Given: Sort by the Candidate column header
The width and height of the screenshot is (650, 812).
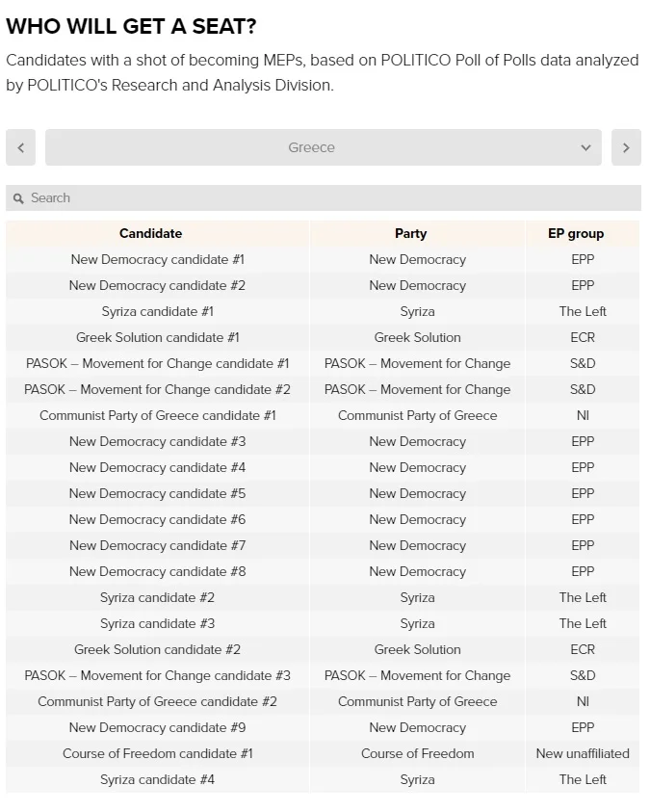Looking at the screenshot, I should point(150,233).
